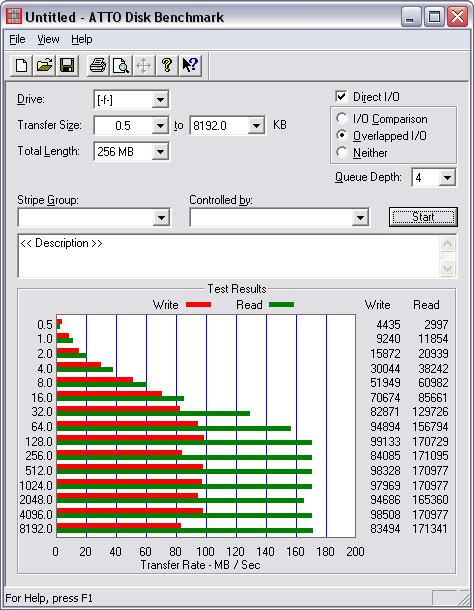The image size is (474, 610).
Task: Click inside the Description text box
Action: click(230, 256)
